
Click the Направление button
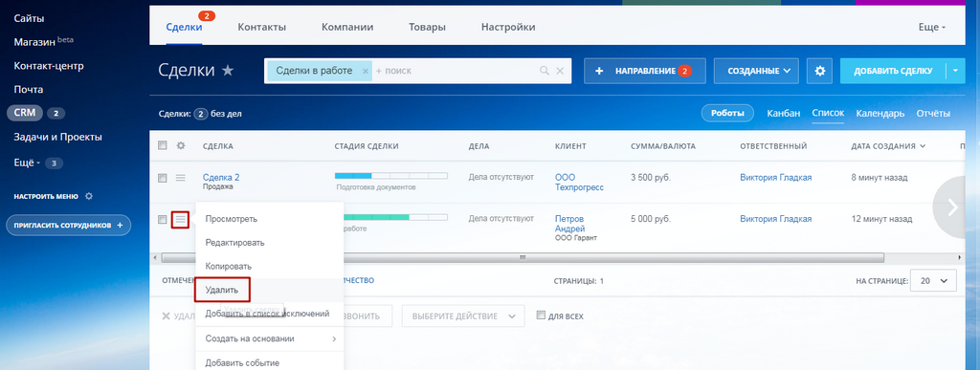click(645, 71)
